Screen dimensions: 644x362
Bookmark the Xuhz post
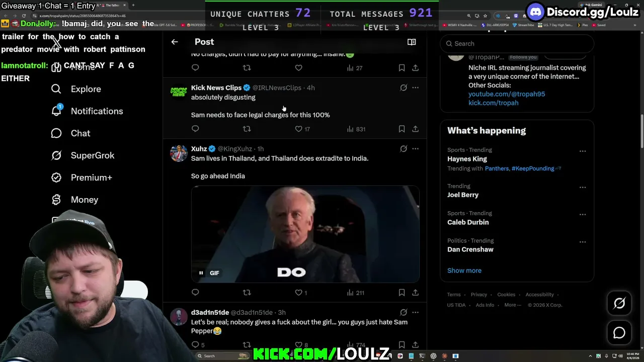point(401,292)
